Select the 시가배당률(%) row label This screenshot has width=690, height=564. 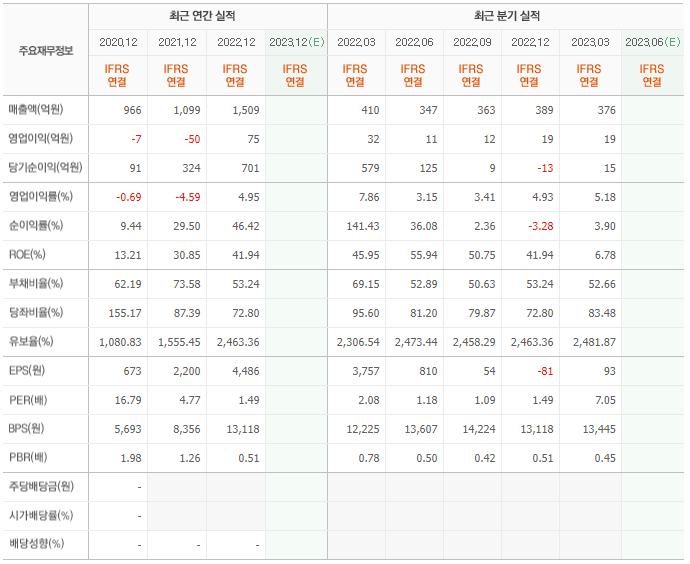click(x=41, y=516)
